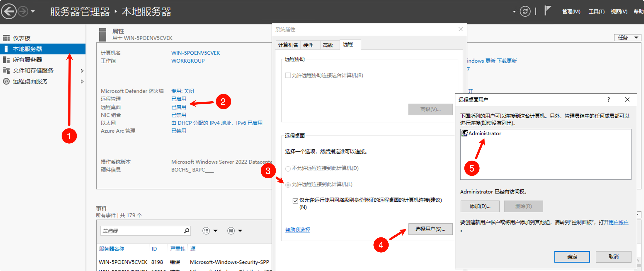Open firewall setting 专用: 关闭
Screen dimensions: 644x271
click(182, 91)
